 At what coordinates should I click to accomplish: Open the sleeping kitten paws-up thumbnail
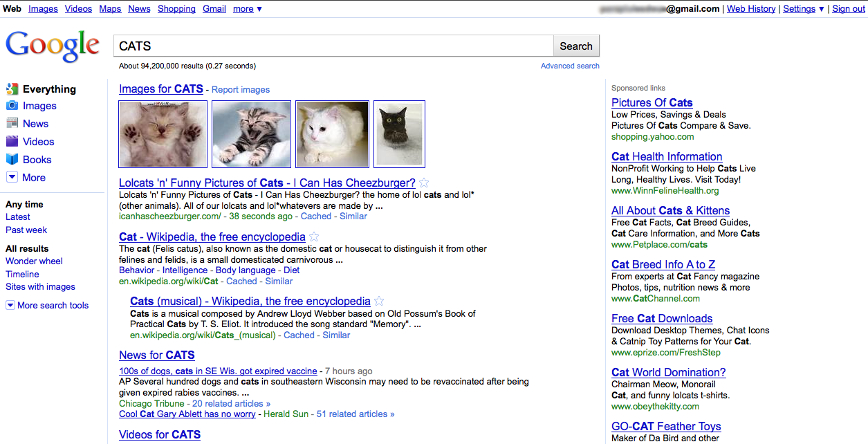(163, 134)
